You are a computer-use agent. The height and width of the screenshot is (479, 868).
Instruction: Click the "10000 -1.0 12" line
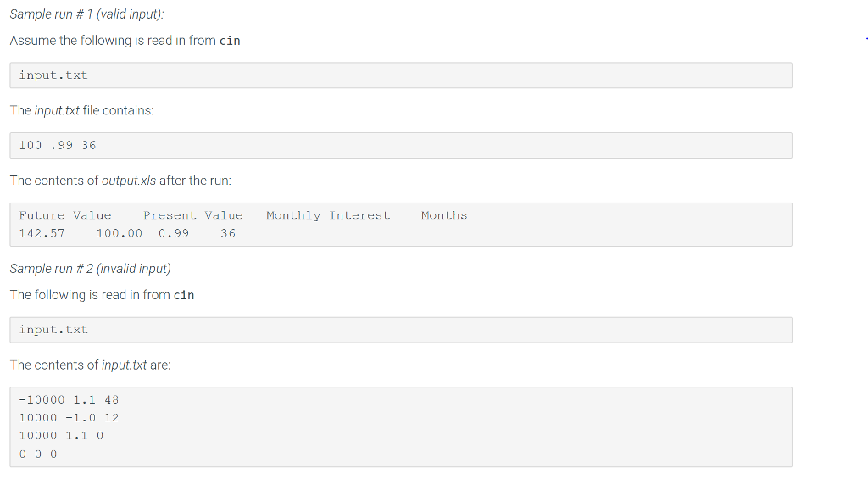69,417
